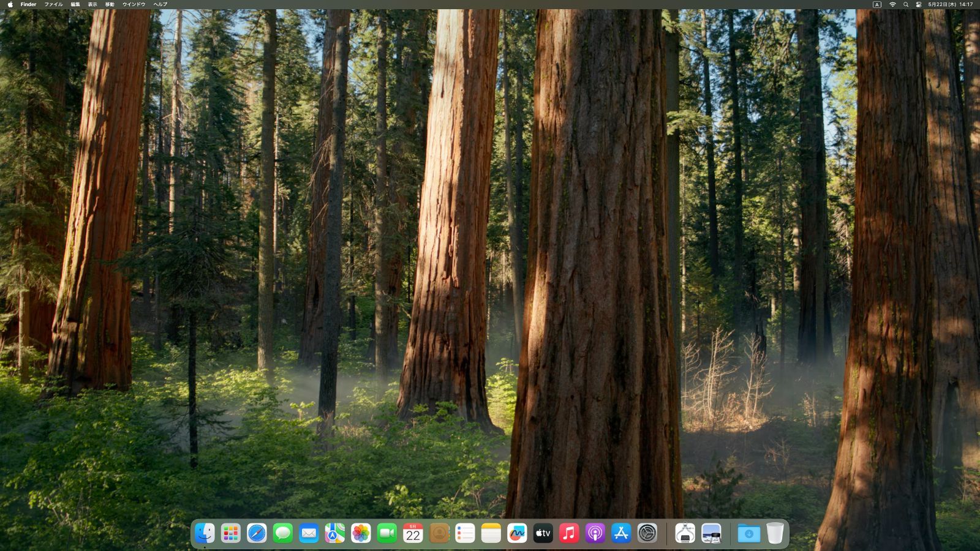Open the 移動 menu
980x551 pixels.
point(110,4)
